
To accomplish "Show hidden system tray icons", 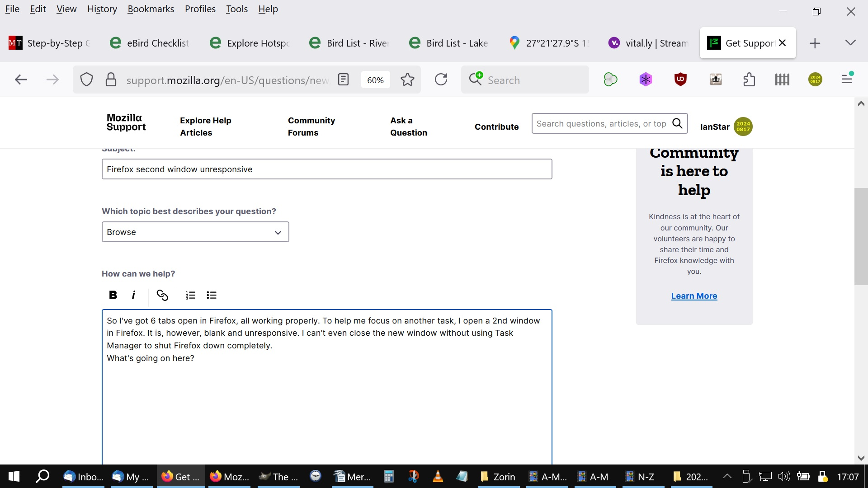I will coord(727,477).
